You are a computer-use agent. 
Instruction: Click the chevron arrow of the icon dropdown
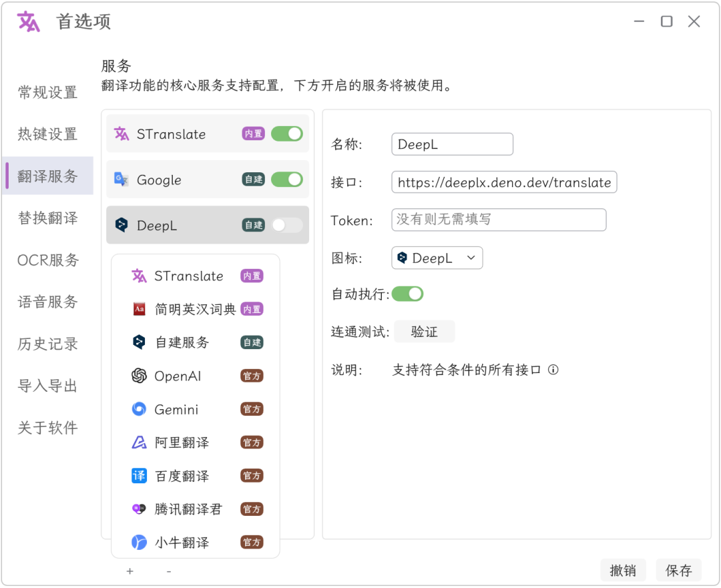[471, 258]
